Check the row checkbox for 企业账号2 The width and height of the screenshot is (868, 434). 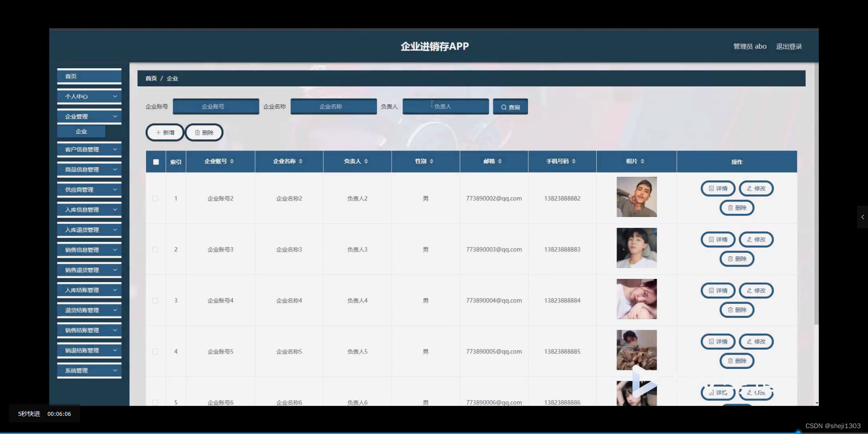coord(156,198)
